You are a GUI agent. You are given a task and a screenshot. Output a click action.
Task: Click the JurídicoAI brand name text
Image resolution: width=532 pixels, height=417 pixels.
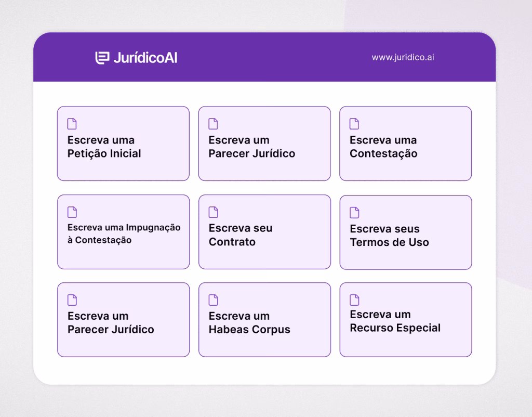click(x=145, y=58)
